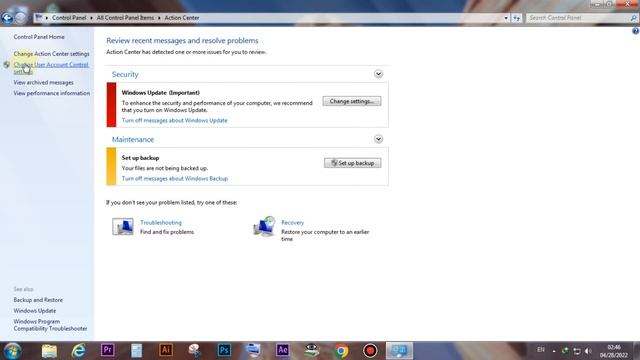
Task: Click the volume speaker tray icon
Action: coord(588,351)
